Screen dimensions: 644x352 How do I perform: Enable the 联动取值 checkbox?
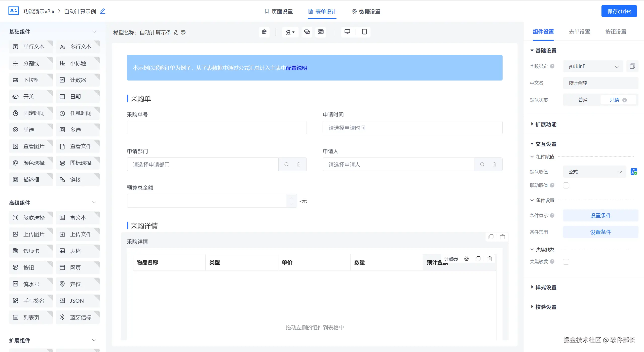[566, 186]
